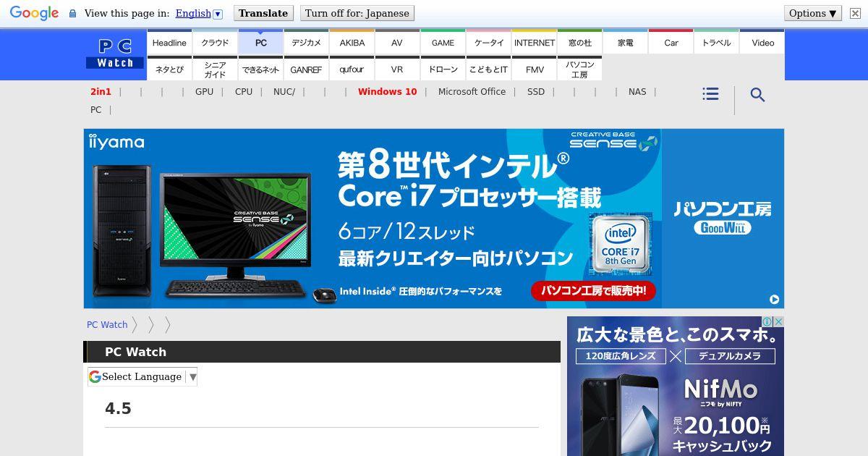Open the こどもとIT tab
868x456 pixels.
(488, 69)
